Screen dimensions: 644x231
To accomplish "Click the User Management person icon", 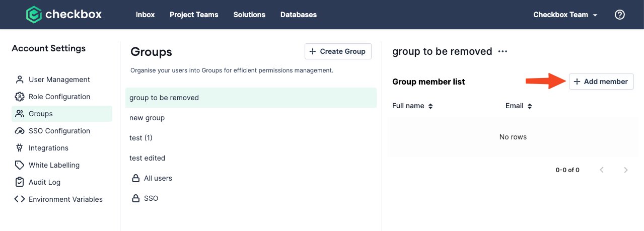I will point(20,80).
